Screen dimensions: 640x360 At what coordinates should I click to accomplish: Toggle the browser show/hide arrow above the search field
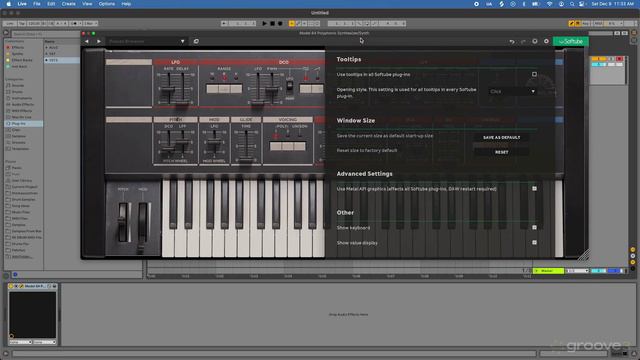[x=6, y=33]
